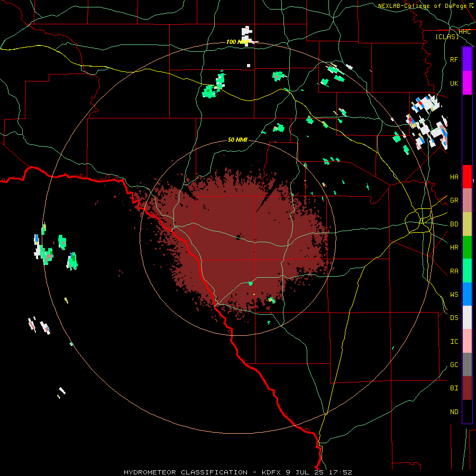The height and width of the screenshot is (476, 476).
Task: Click the radar site black dot at center
Action: click(x=239, y=237)
